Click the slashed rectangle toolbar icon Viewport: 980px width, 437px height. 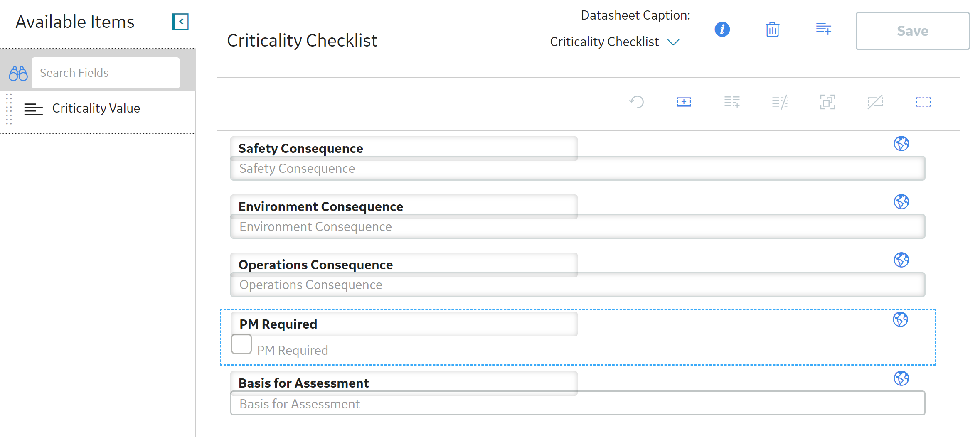pyautogui.click(x=875, y=102)
